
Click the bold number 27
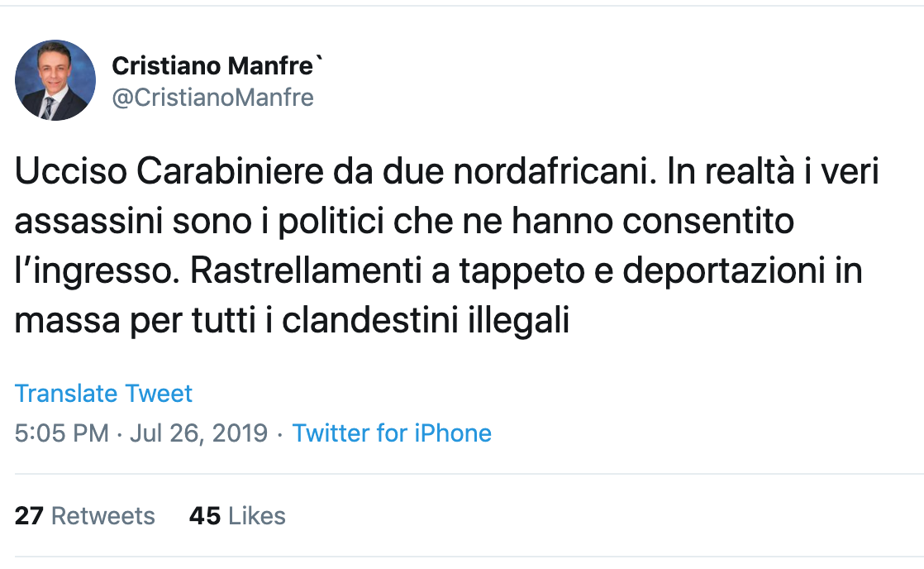[29, 516]
